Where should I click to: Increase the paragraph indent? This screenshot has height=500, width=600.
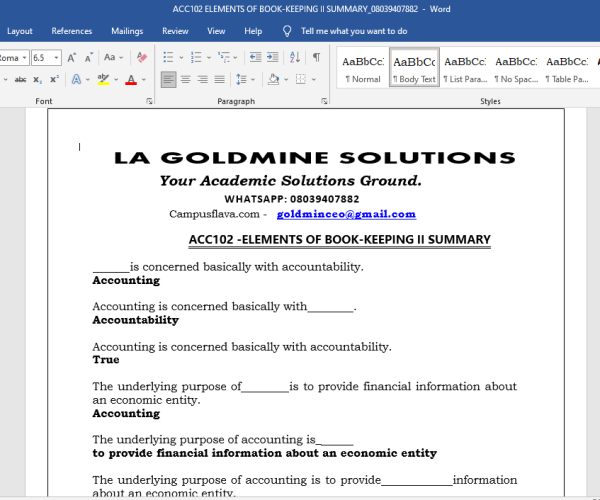[x=274, y=58]
